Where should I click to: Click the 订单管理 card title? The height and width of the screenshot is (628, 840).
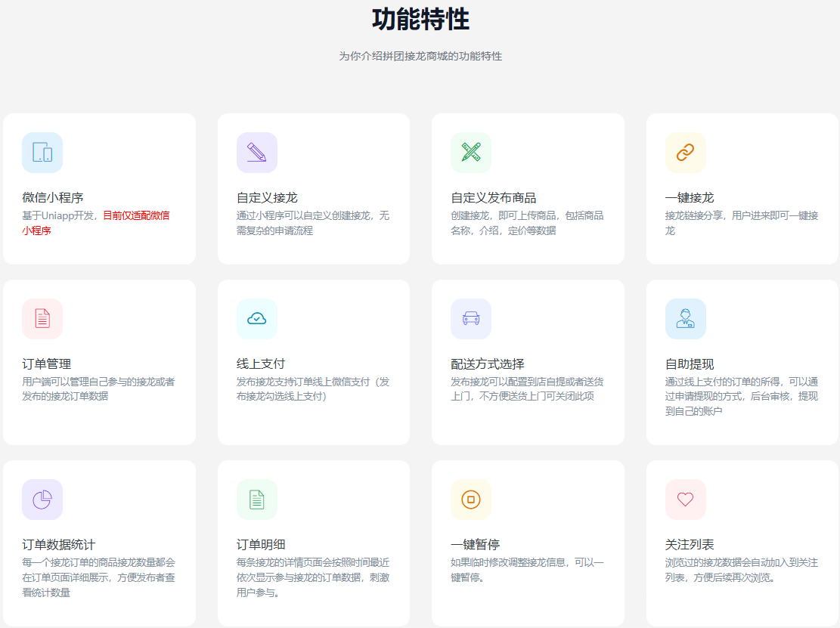point(47,363)
